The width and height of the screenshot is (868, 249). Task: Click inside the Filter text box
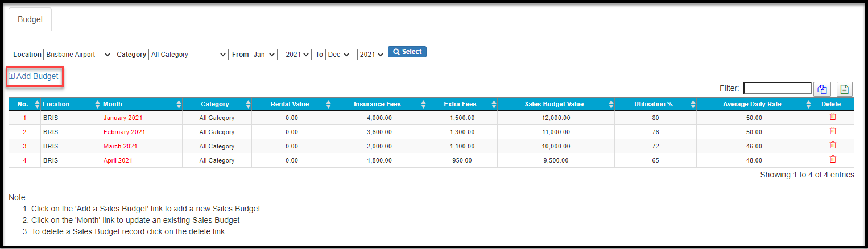click(778, 88)
